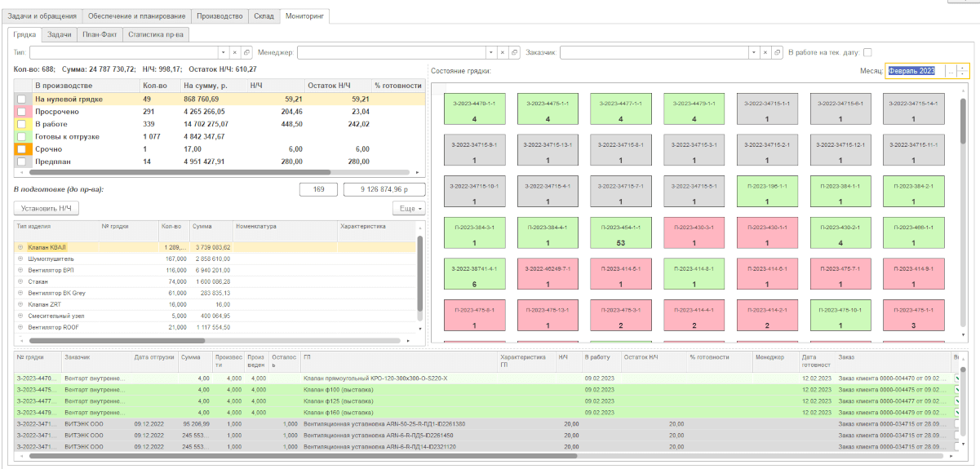
Task: Open the Еще dropdown menu
Action: (x=409, y=209)
